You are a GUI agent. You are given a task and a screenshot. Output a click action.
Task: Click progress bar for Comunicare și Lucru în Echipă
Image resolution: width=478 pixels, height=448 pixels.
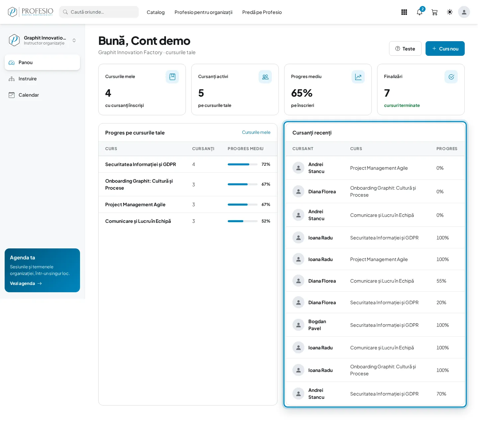(243, 221)
